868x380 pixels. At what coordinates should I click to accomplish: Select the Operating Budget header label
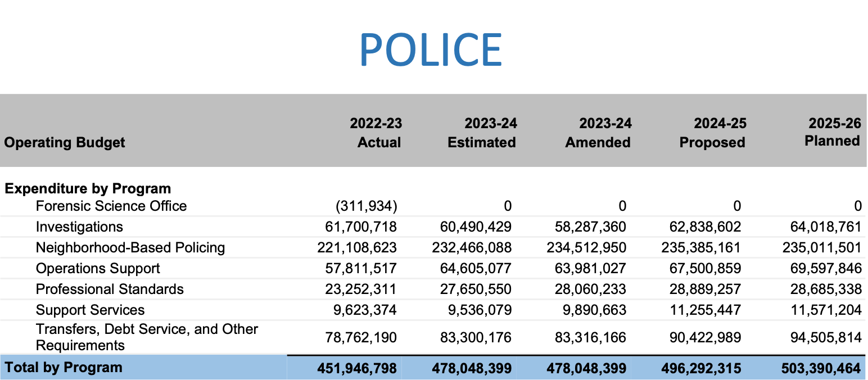pyautogui.click(x=65, y=142)
